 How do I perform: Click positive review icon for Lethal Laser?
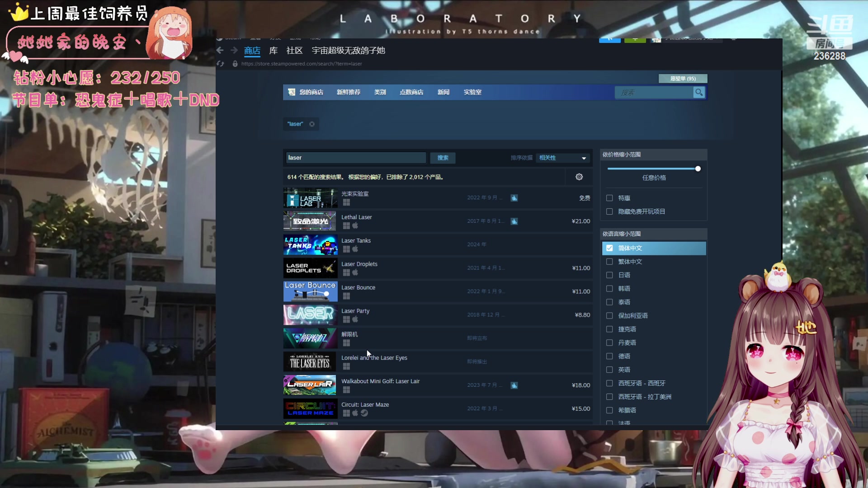point(514,221)
